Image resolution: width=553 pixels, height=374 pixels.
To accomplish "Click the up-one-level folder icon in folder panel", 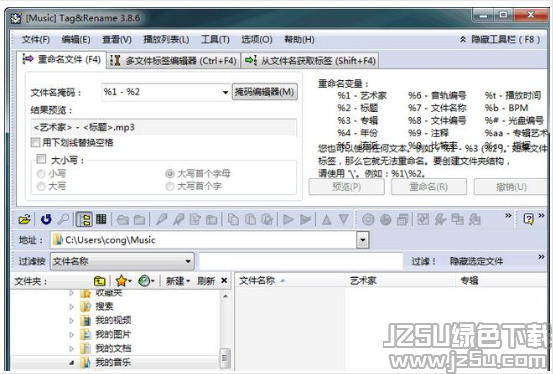I will 99,281.
